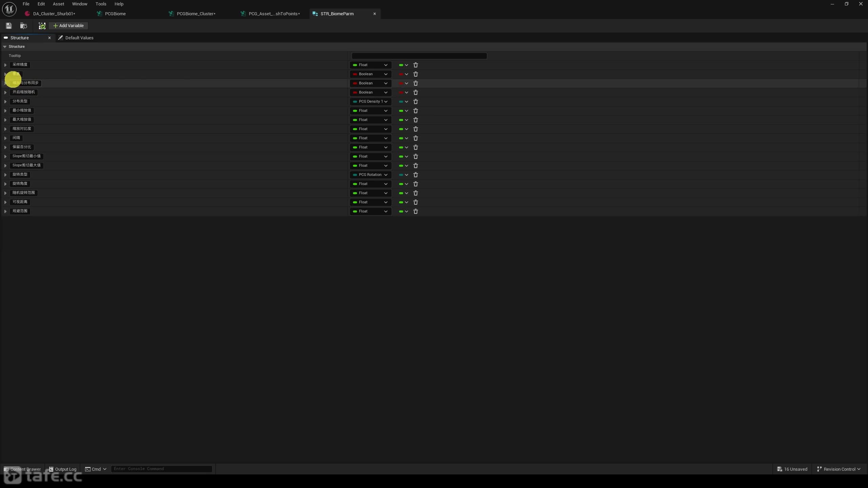Image resolution: width=868 pixels, height=488 pixels.
Task: Open the Cmd console type dropdown
Action: (x=96, y=469)
